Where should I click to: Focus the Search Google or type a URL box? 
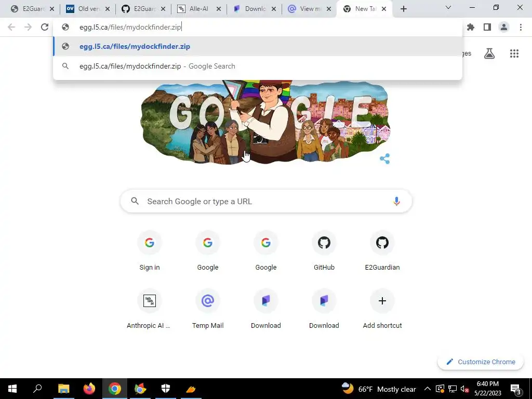tap(266, 201)
